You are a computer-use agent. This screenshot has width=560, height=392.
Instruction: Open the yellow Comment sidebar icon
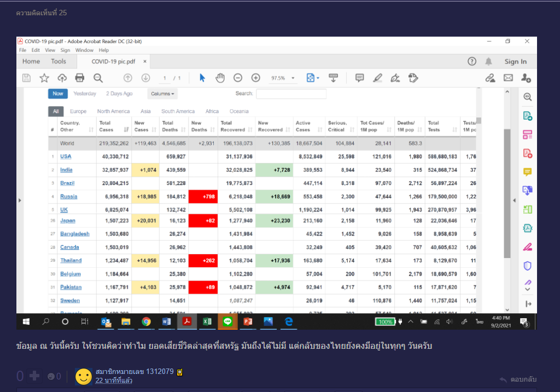528,172
